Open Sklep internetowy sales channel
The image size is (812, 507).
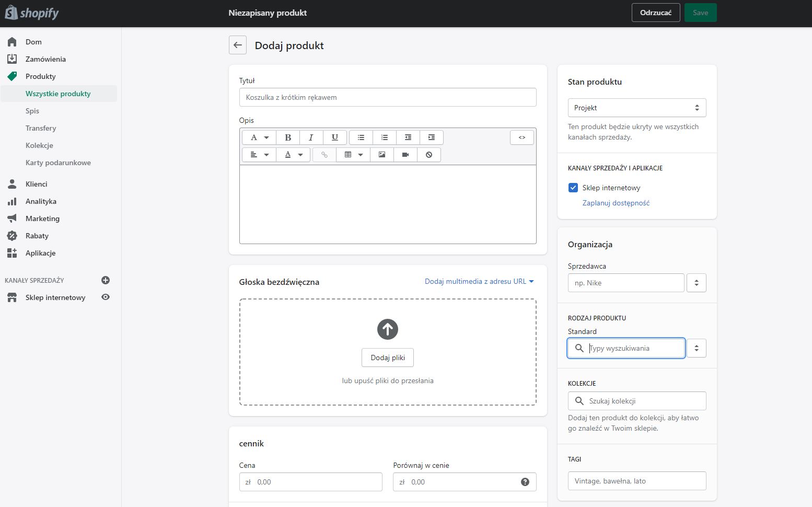[55, 297]
